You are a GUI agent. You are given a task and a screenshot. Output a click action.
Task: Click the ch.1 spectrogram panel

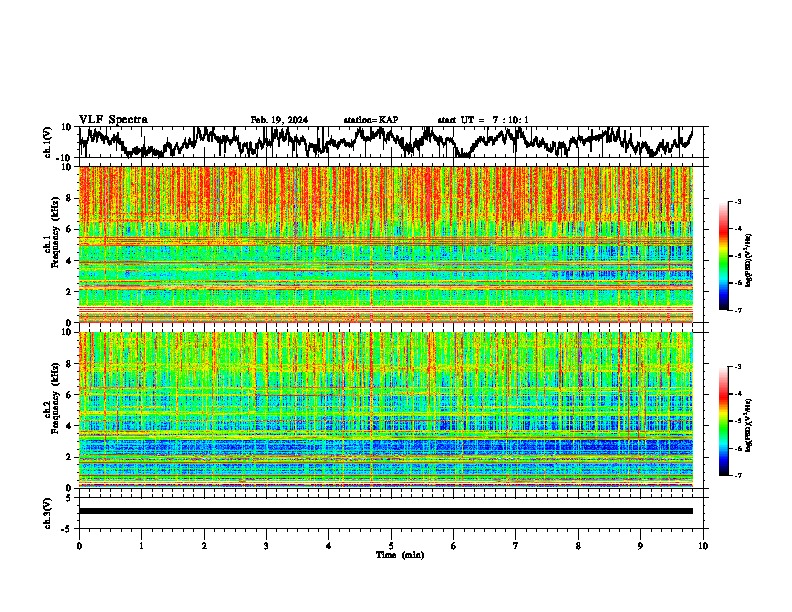pyautogui.click(x=386, y=244)
